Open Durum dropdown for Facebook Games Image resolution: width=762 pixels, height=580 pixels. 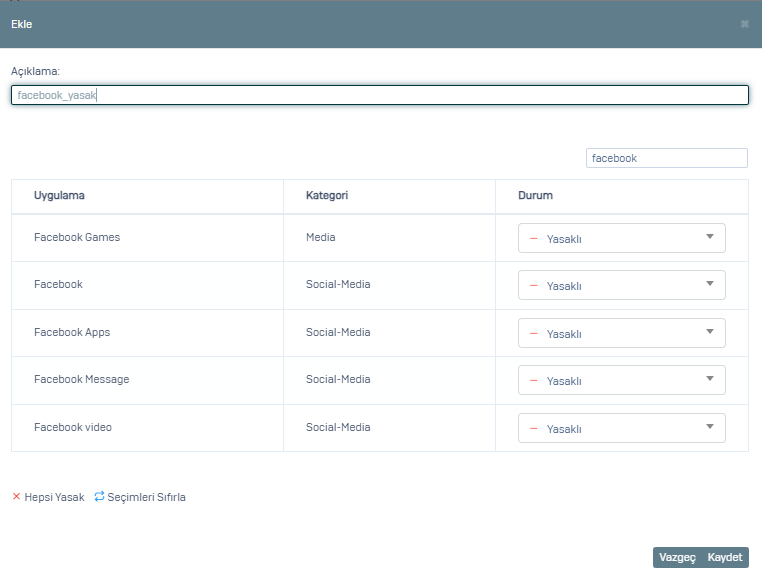tap(622, 238)
